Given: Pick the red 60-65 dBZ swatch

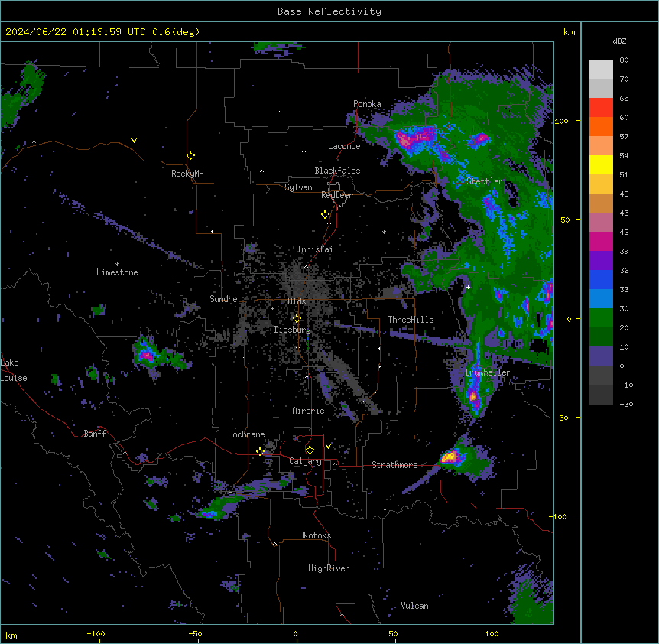Looking at the screenshot, I should click(x=601, y=108).
